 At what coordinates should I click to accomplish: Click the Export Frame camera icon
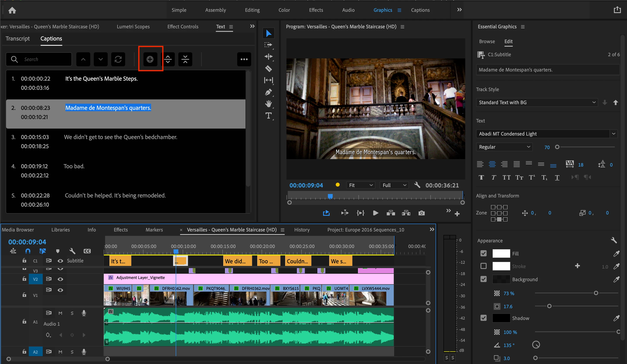[421, 213]
